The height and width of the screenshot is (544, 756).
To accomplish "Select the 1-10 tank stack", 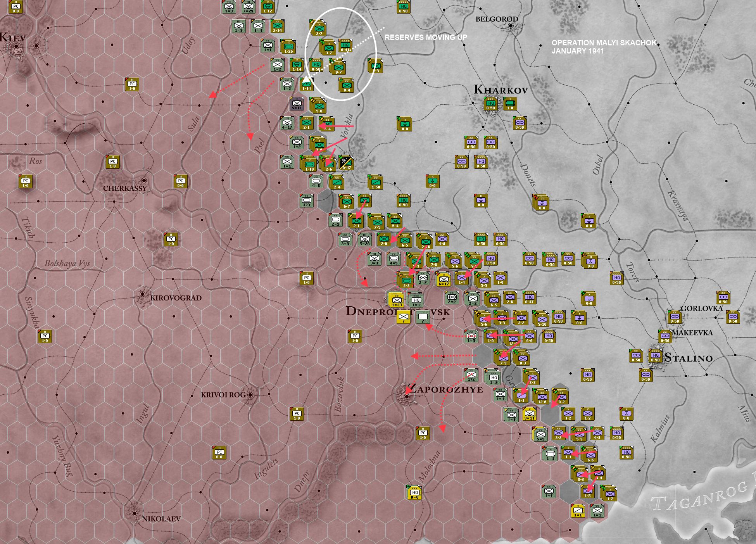I will (308, 163).
